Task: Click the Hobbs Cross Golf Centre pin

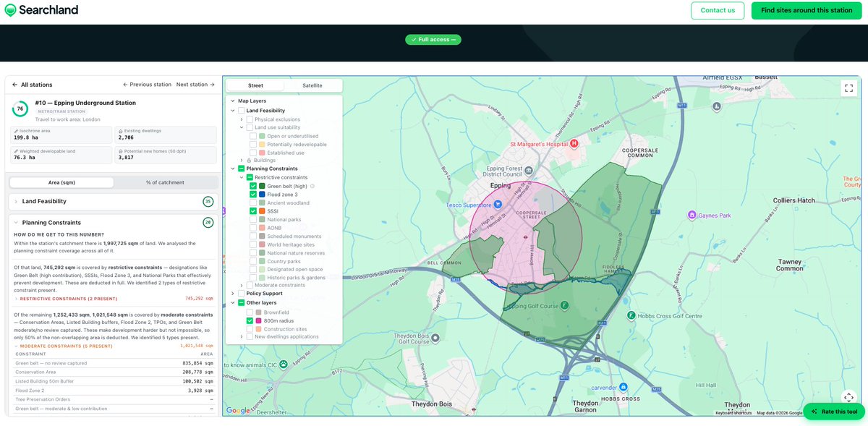Action: pyautogui.click(x=631, y=315)
